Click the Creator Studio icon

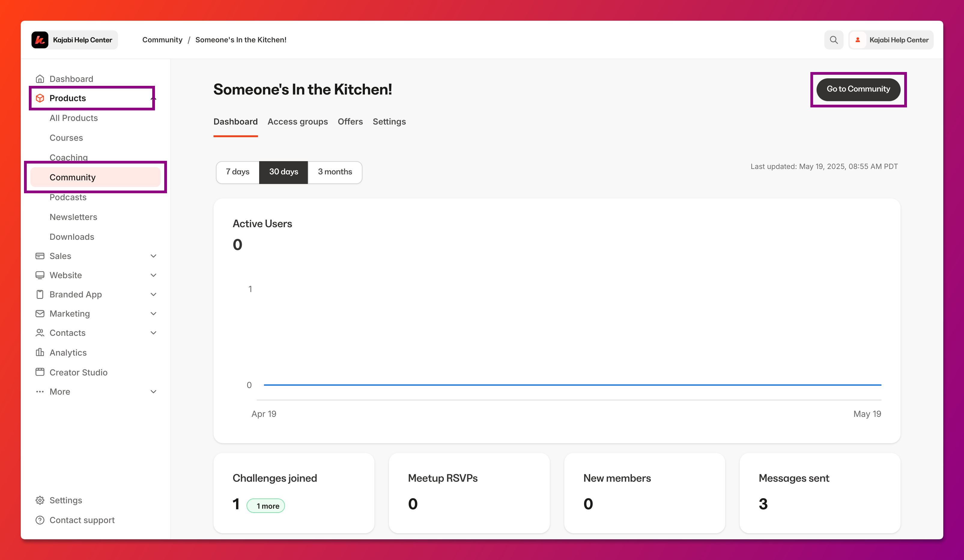40,372
